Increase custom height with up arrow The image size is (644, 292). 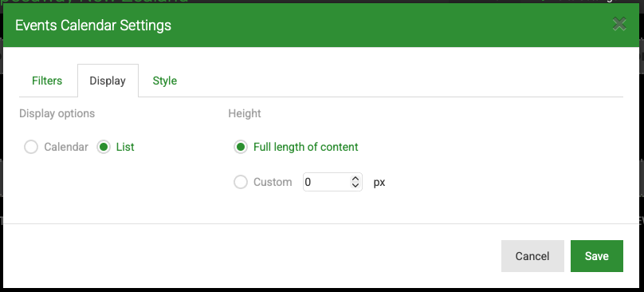tap(355, 179)
